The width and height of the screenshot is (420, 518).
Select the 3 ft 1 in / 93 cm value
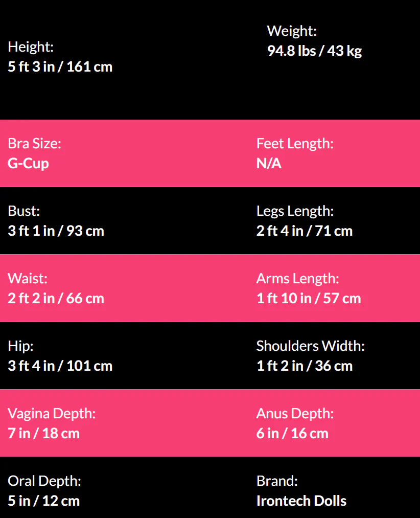pos(56,231)
